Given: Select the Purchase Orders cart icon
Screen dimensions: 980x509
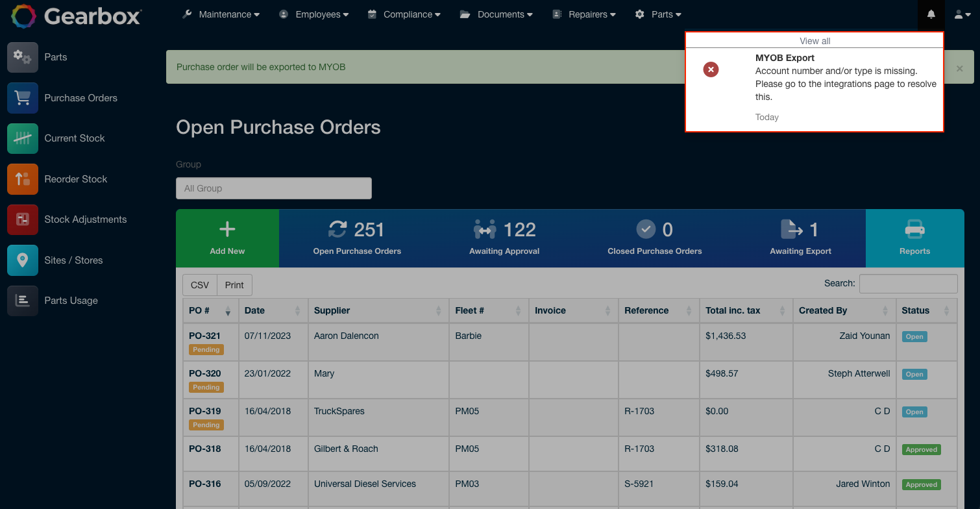Looking at the screenshot, I should click(22, 97).
